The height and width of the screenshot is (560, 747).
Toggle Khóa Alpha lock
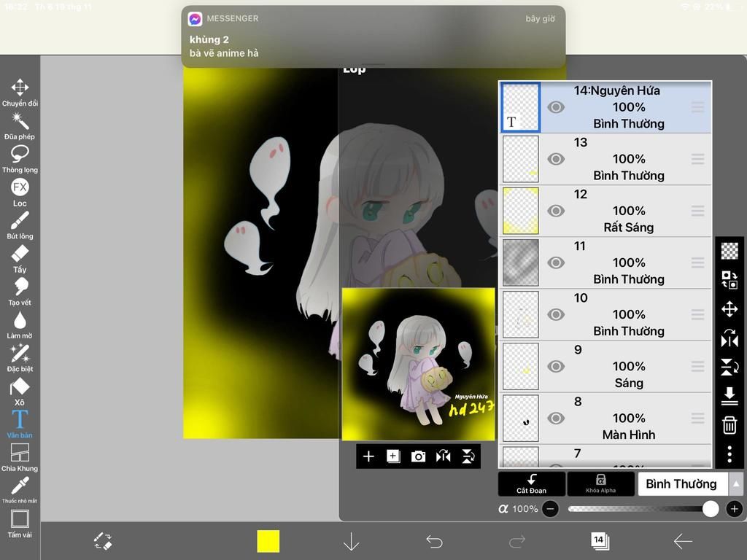[x=601, y=484]
